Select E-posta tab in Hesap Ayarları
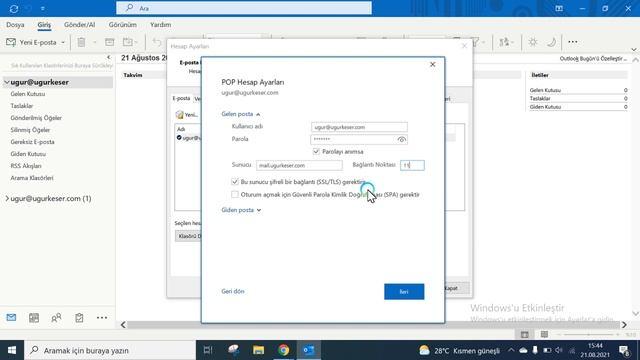Image resolution: width=640 pixels, height=360 pixels. click(181, 98)
